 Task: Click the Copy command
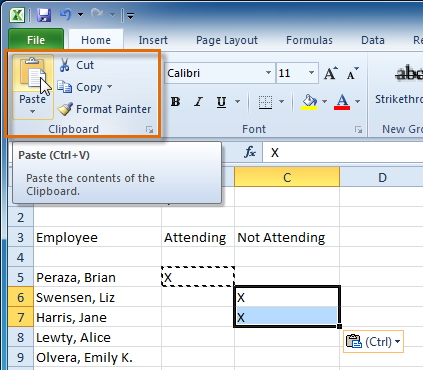(x=80, y=87)
